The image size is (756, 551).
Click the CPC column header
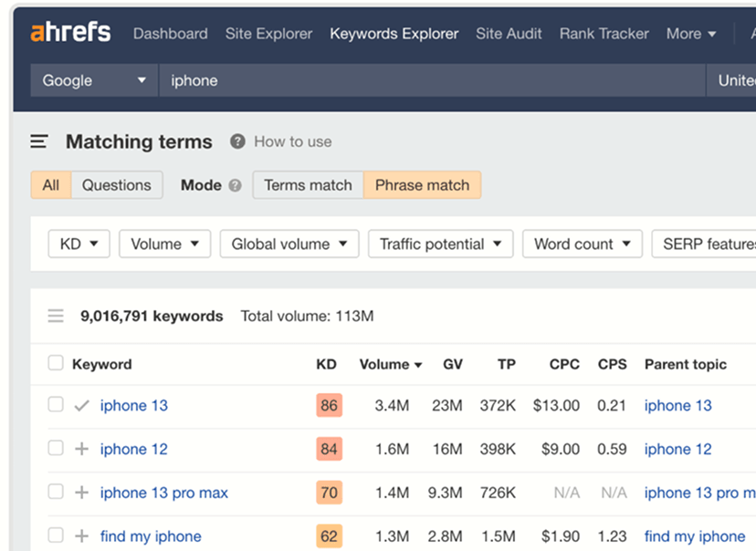point(564,365)
